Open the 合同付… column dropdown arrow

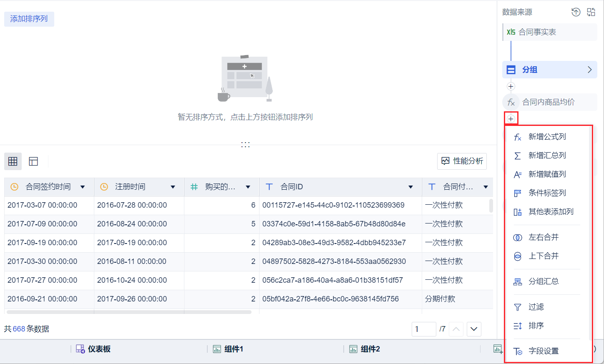click(486, 187)
